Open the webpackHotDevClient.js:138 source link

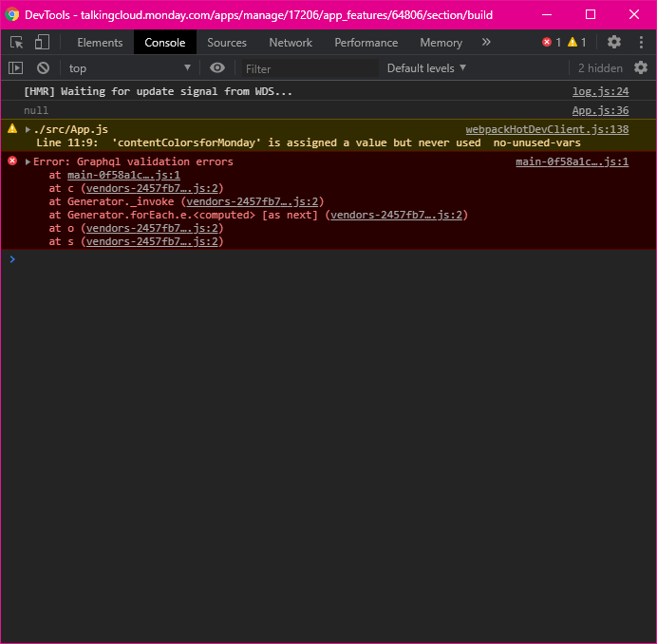pos(547,129)
